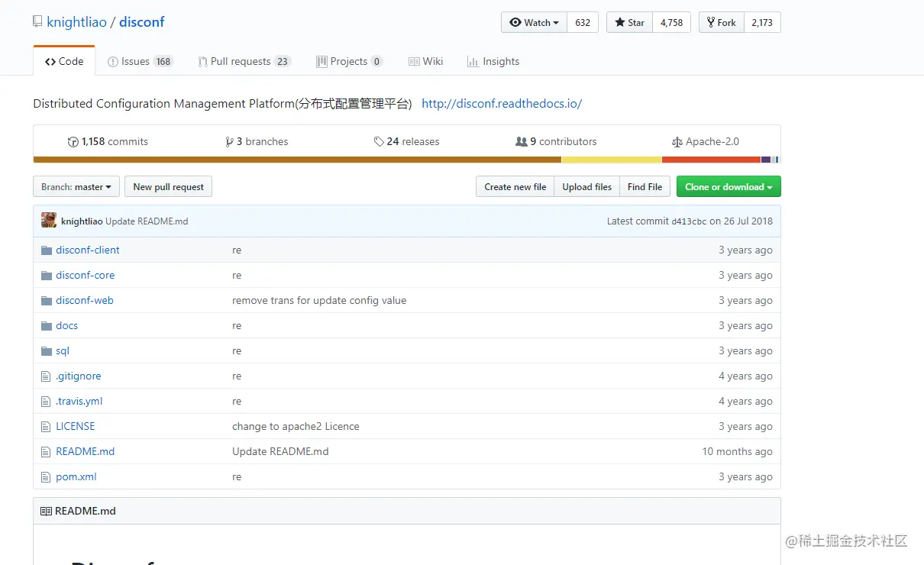Click New pull request button
924x565 pixels.
tap(168, 186)
